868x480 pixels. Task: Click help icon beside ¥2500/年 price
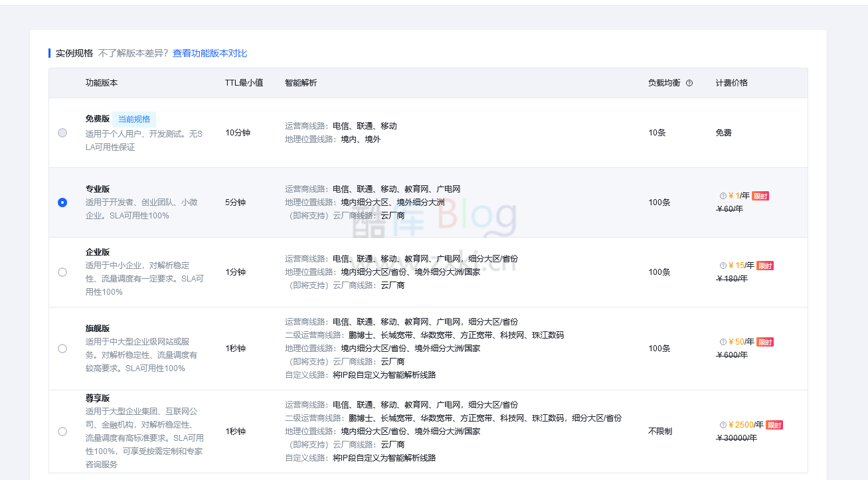(x=723, y=425)
